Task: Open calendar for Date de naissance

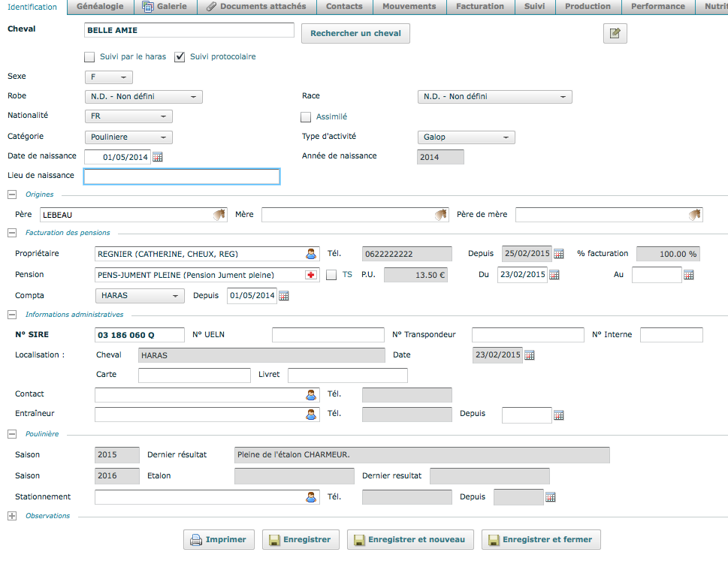Action: coord(158,157)
